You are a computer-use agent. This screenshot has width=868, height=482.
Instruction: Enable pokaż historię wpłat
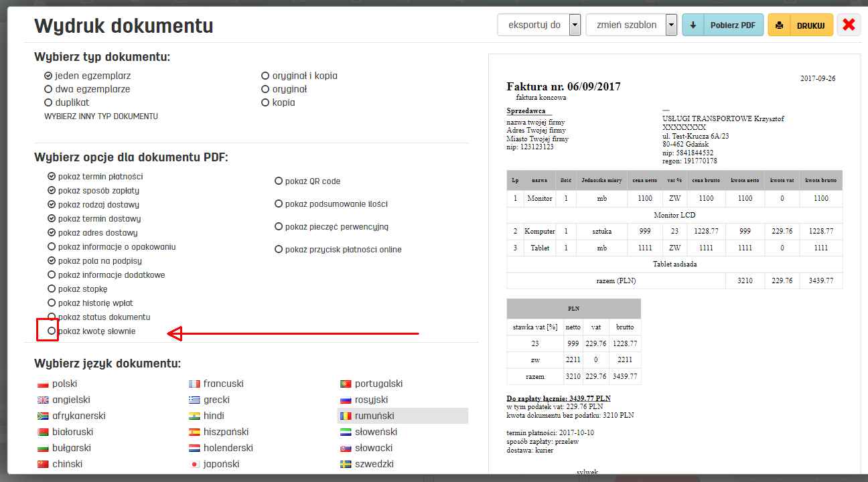pyautogui.click(x=51, y=303)
